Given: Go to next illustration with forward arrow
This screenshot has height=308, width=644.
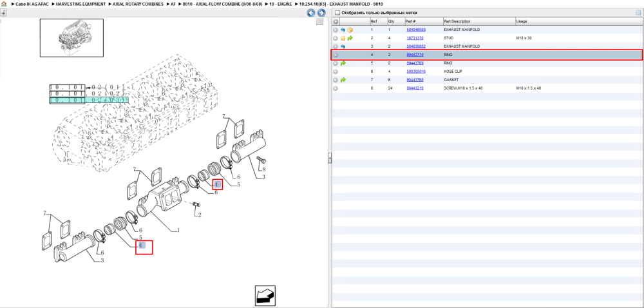Looking at the screenshot, I should pyautogui.click(x=321, y=13).
